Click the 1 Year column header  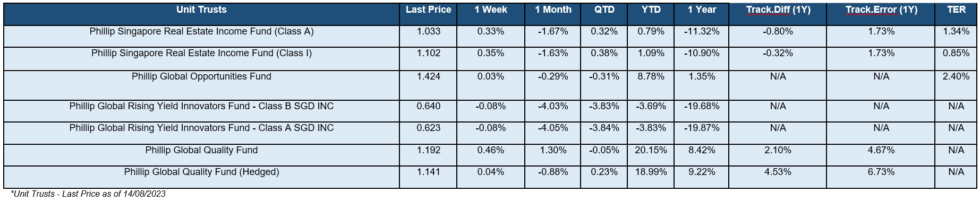pyautogui.click(x=702, y=10)
